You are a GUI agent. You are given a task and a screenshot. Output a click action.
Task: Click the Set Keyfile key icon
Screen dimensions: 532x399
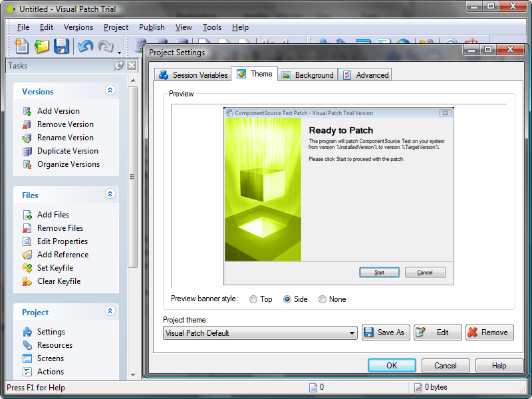pos(27,268)
